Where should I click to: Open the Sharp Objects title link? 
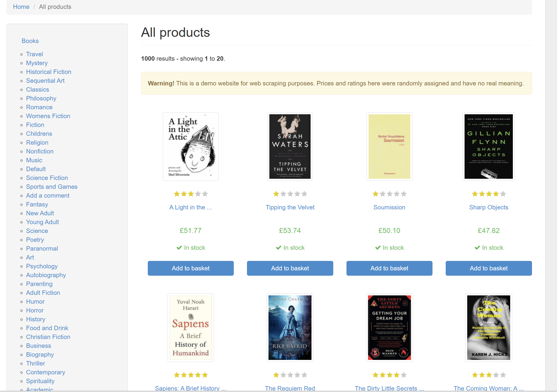(x=489, y=207)
